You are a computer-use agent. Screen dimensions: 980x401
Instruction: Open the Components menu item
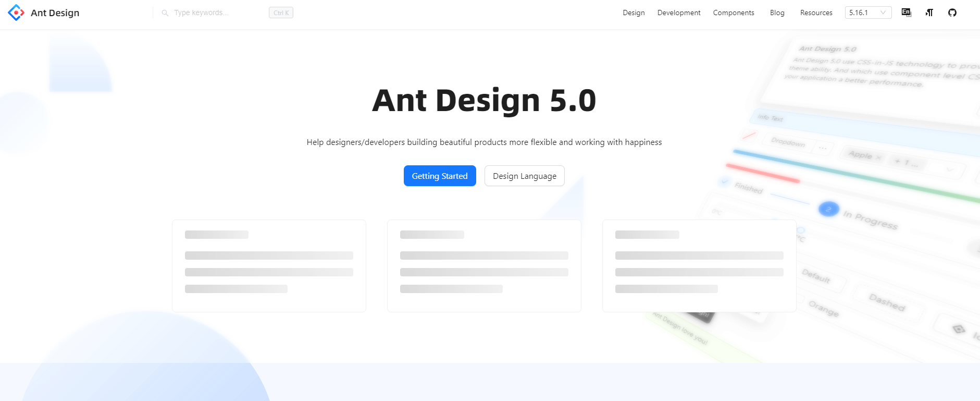coord(734,13)
